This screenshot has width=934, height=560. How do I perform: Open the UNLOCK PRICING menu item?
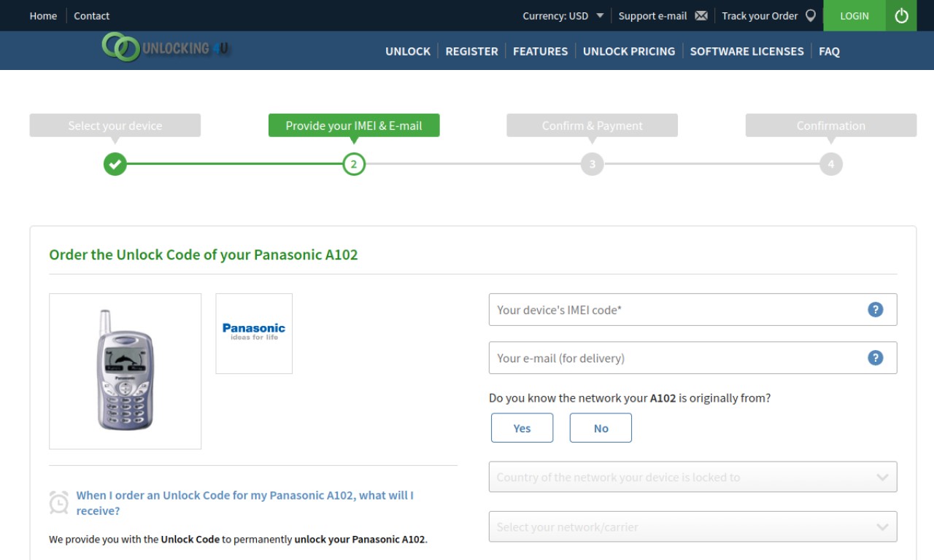[629, 51]
